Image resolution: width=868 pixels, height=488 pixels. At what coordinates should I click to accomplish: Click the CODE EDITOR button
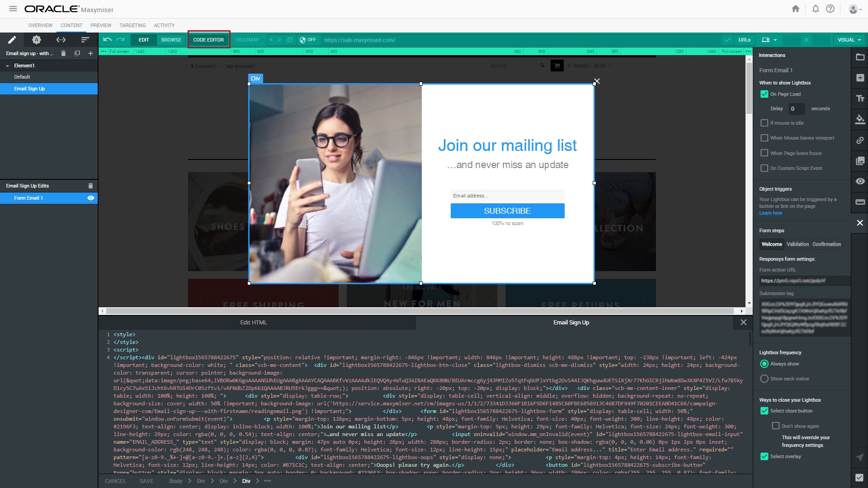pos(208,40)
